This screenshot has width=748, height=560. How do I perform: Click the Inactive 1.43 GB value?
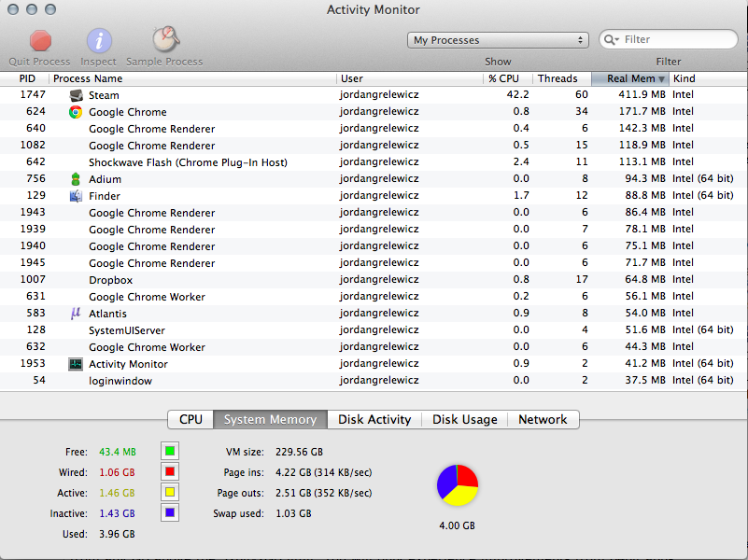[117, 513]
